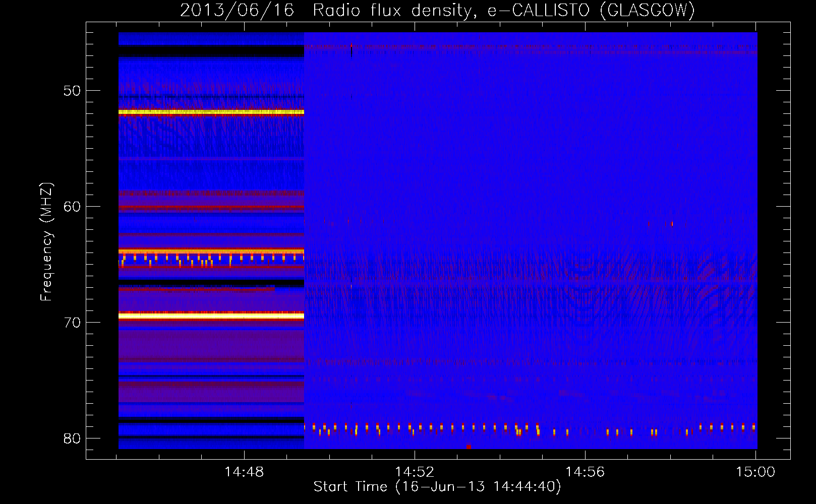Click the Start Time axis label
This screenshot has height=504, width=816.
(x=437, y=486)
